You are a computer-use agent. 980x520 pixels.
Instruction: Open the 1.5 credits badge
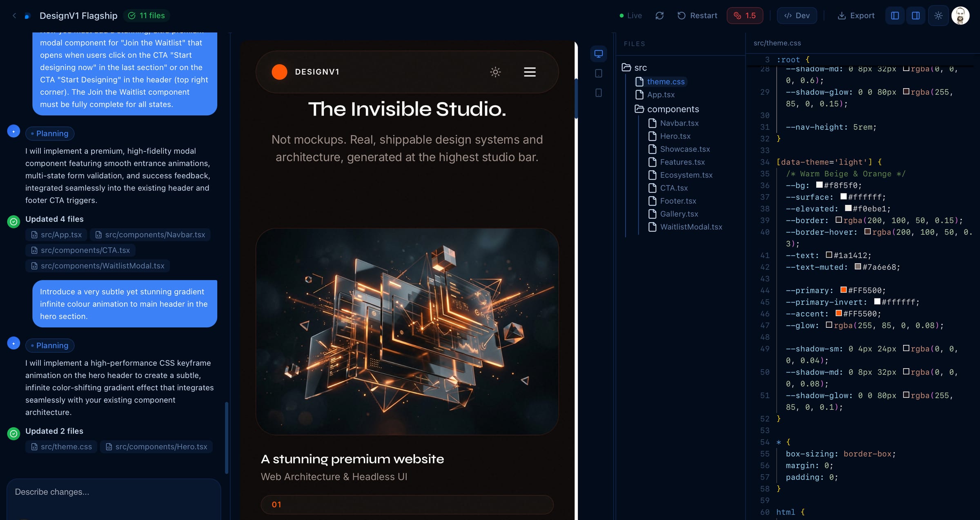(745, 16)
